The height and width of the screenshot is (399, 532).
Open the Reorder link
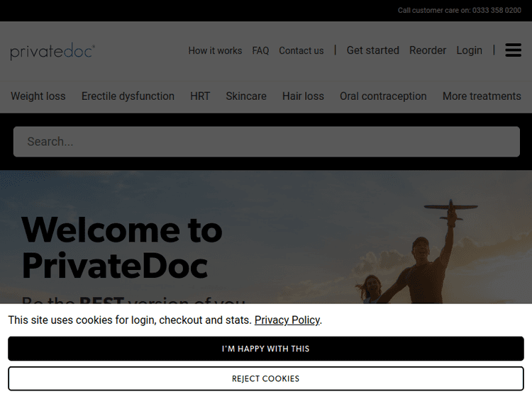(428, 50)
